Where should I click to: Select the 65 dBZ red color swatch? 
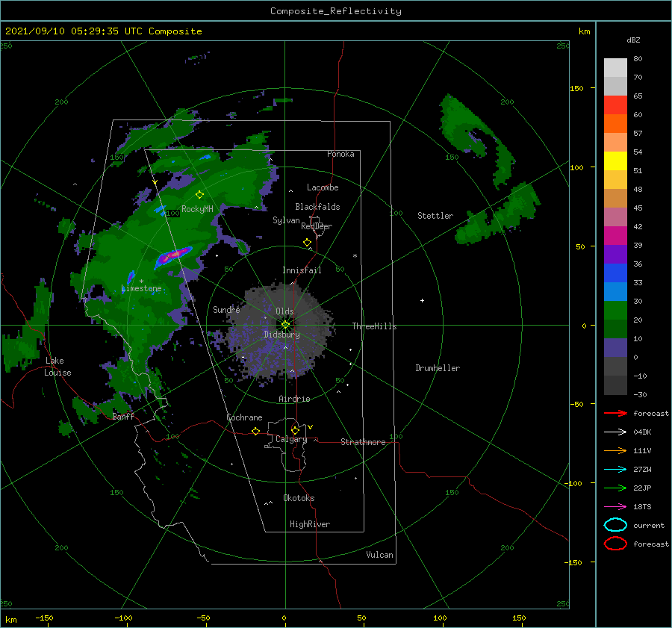[615, 105]
